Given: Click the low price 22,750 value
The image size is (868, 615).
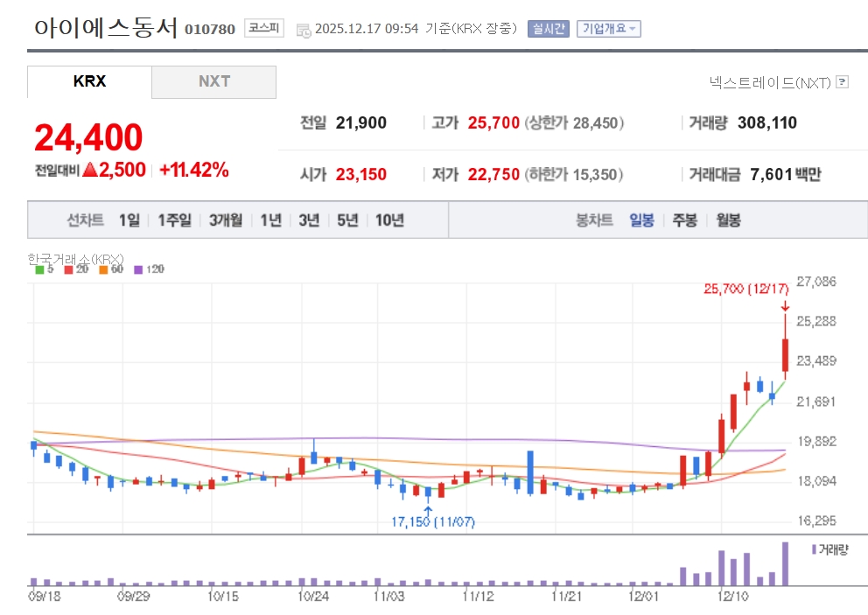Looking at the screenshot, I should coord(493,174).
